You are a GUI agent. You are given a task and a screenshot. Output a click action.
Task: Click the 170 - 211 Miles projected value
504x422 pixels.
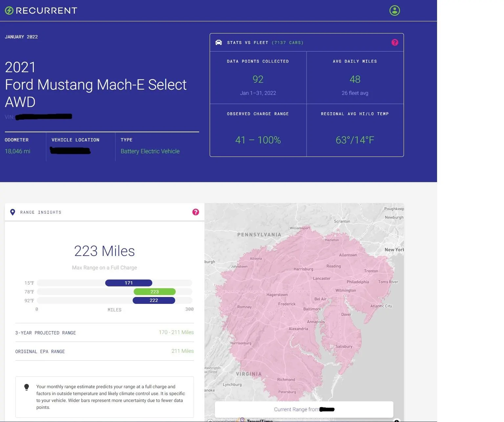click(x=176, y=332)
